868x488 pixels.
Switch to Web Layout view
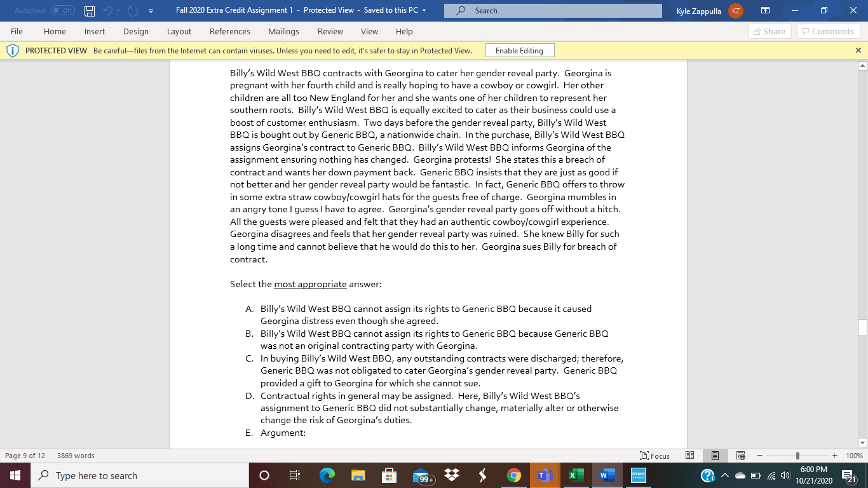(x=740, y=456)
